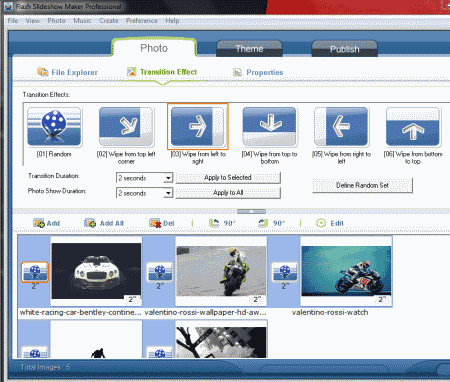Image resolution: width=450 pixels, height=382 pixels.
Task: Select the valentino-rossi-watch thumbnail
Action: [346, 271]
